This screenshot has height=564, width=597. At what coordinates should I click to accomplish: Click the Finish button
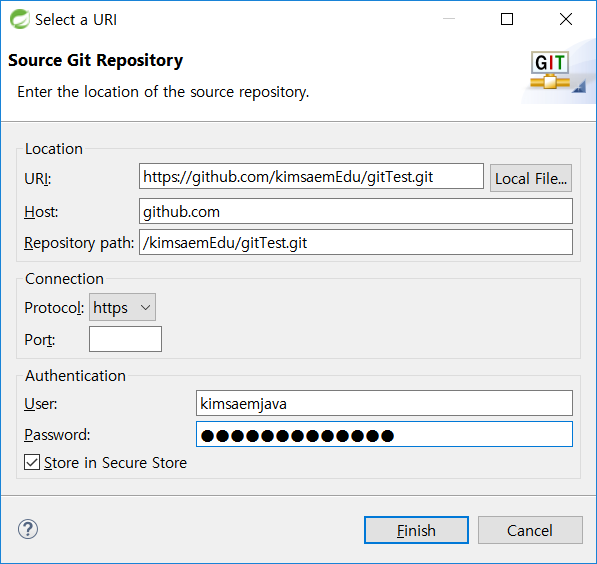point(416,530)
